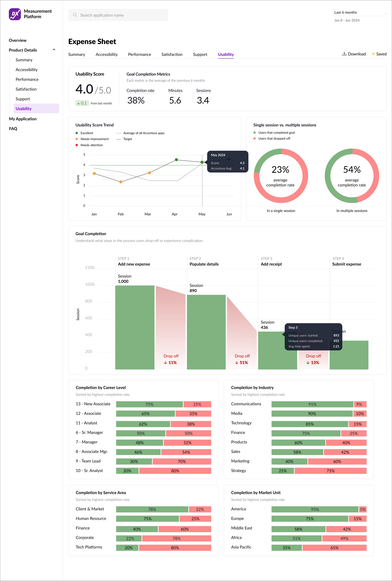Open the Accessibility tab
The height and width of the screenshot is (581, 392).
[x=106, y=54]
